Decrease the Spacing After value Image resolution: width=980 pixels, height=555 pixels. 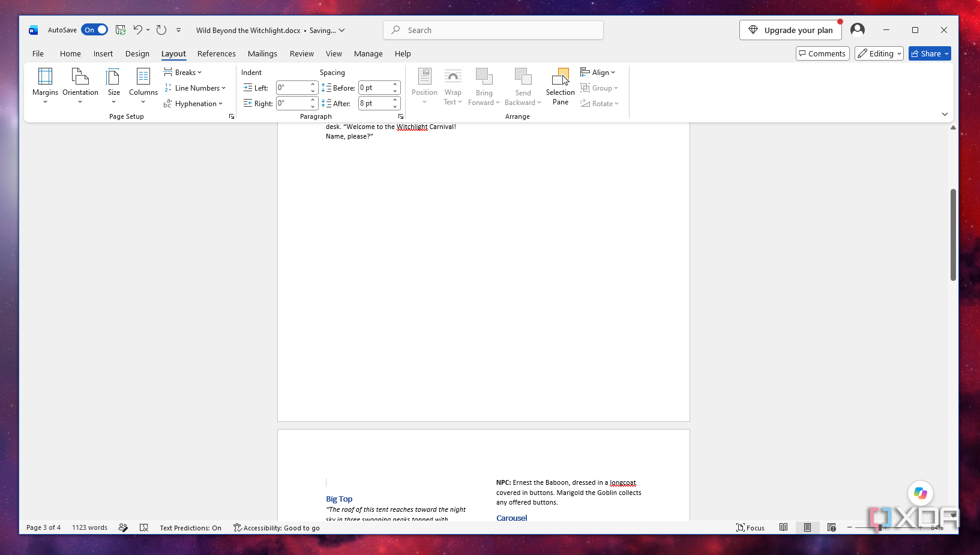pos(395,107)
